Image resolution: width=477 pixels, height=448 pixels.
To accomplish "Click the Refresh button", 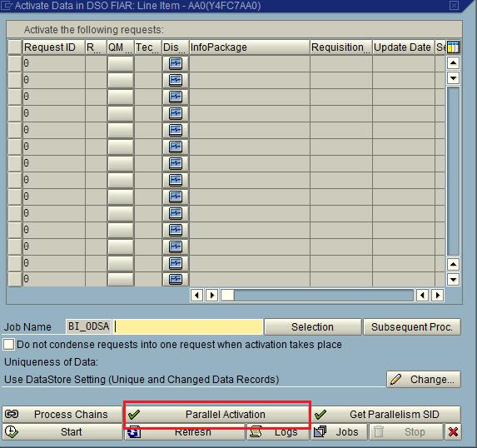I will [185, 432].
